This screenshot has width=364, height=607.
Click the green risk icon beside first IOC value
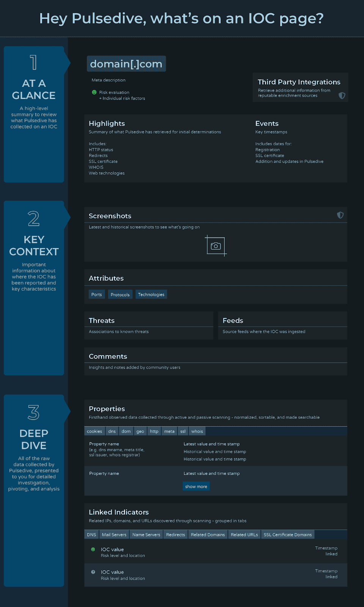93,549
